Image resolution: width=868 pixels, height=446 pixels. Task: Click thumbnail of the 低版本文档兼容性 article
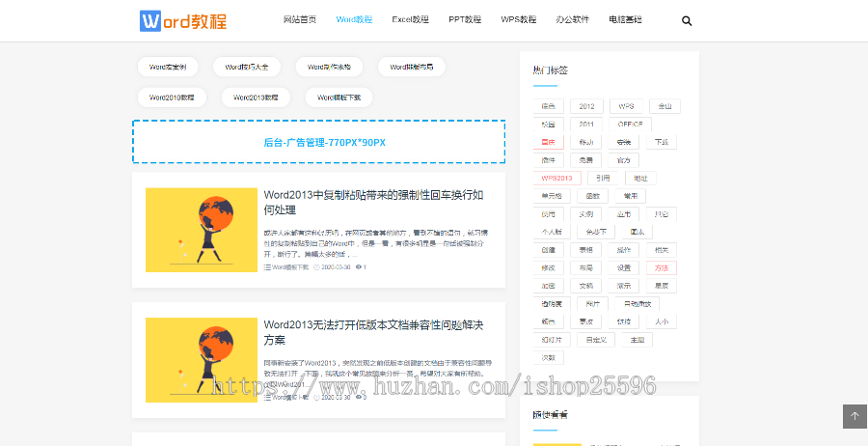[202, 360]
